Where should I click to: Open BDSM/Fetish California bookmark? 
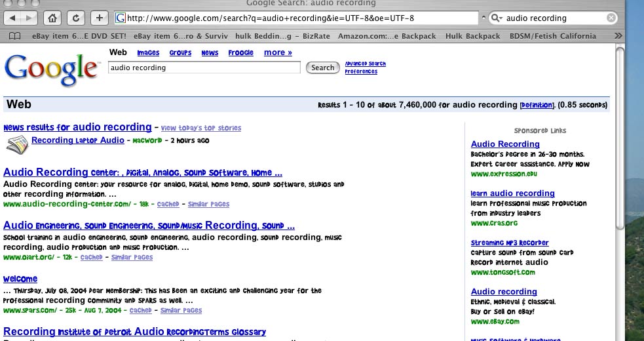[553, 36]
